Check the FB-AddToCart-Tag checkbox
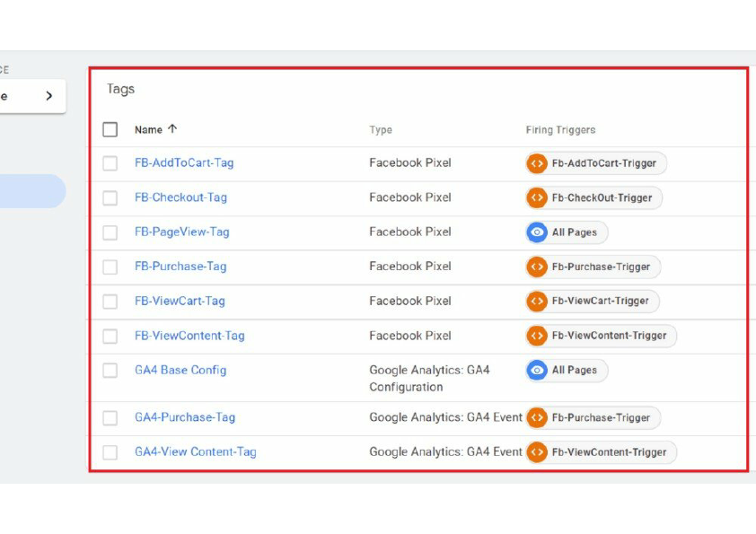Viewport: 756px width, 534px height. [110, 163]
